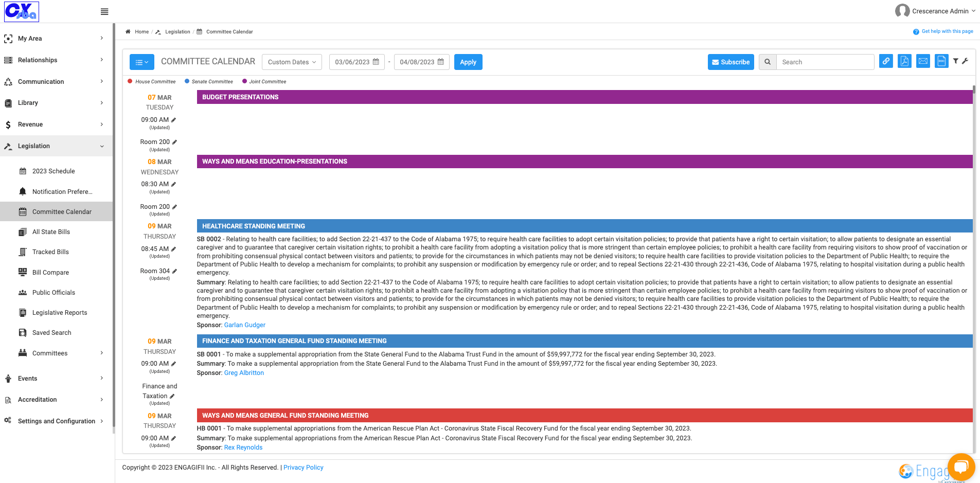
Task: Open Tracked Bills
Action: click(50, 252)
